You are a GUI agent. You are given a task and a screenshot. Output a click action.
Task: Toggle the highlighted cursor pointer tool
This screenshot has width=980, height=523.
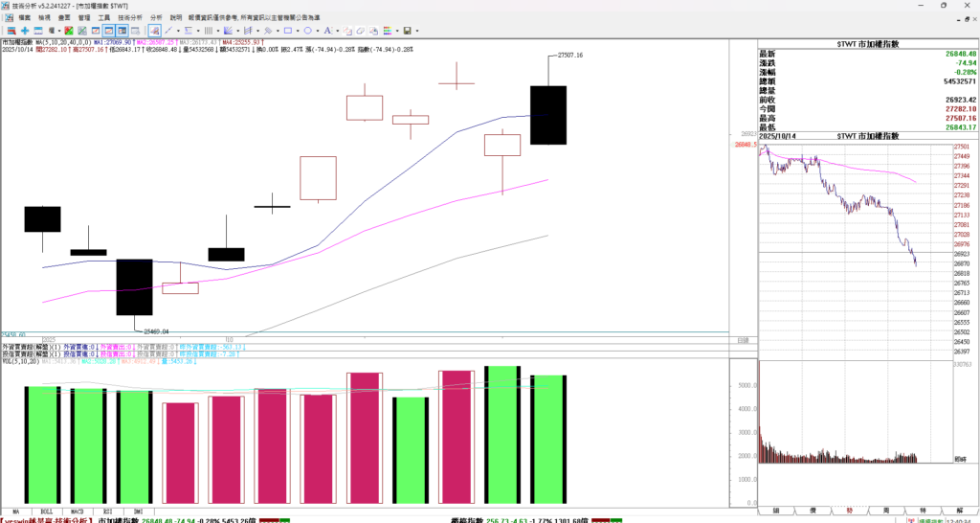tap(152, 31)
